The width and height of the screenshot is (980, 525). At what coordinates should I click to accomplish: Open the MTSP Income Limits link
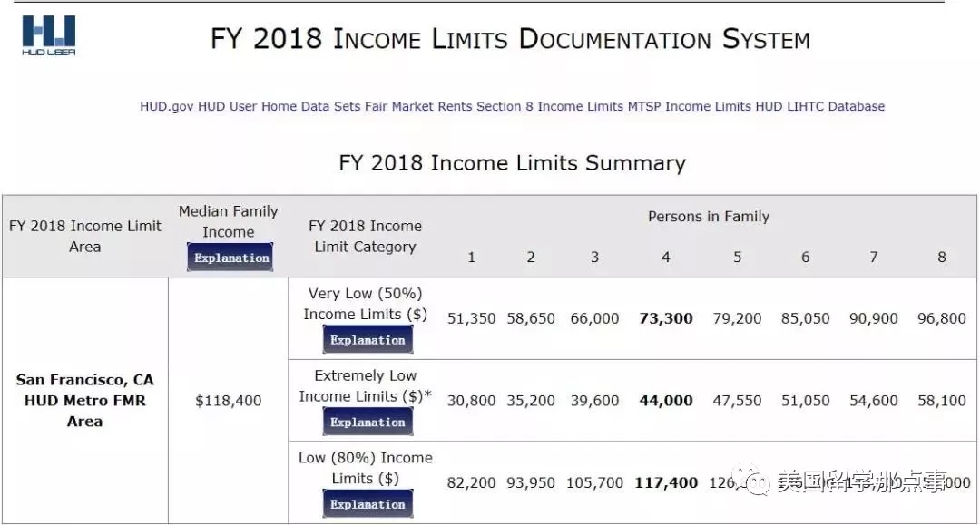pos(690,106)
